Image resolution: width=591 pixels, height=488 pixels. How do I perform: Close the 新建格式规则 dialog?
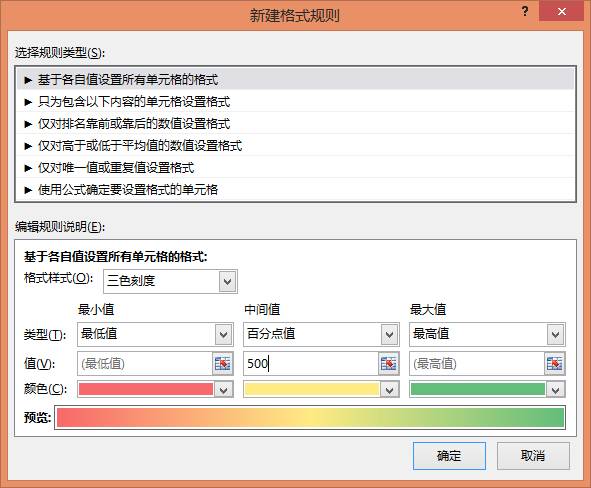coord(562,11)
